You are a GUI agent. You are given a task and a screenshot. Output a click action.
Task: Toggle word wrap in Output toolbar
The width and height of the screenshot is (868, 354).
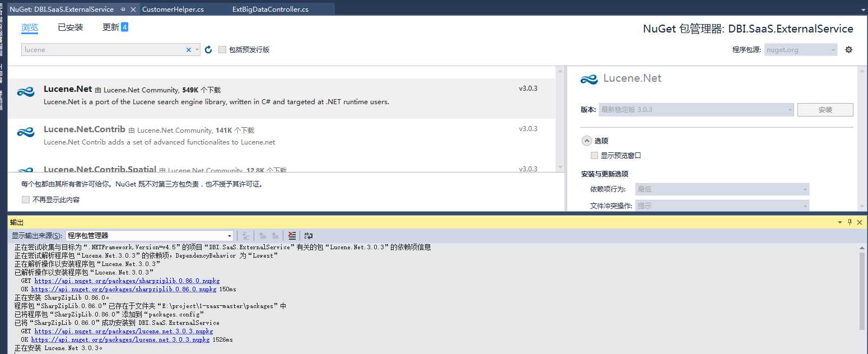coord(309,236)
